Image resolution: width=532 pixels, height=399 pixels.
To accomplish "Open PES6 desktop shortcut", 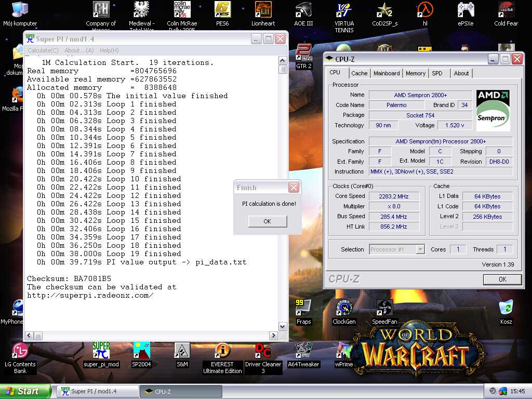I will pyautogui.click(x=222, y=14).
